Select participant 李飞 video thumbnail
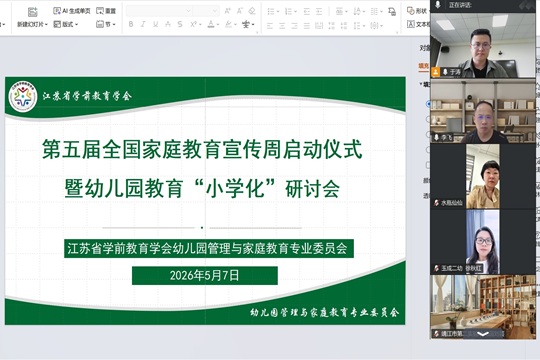The width and height of the screenshot is (540, 360). point(483,111)
